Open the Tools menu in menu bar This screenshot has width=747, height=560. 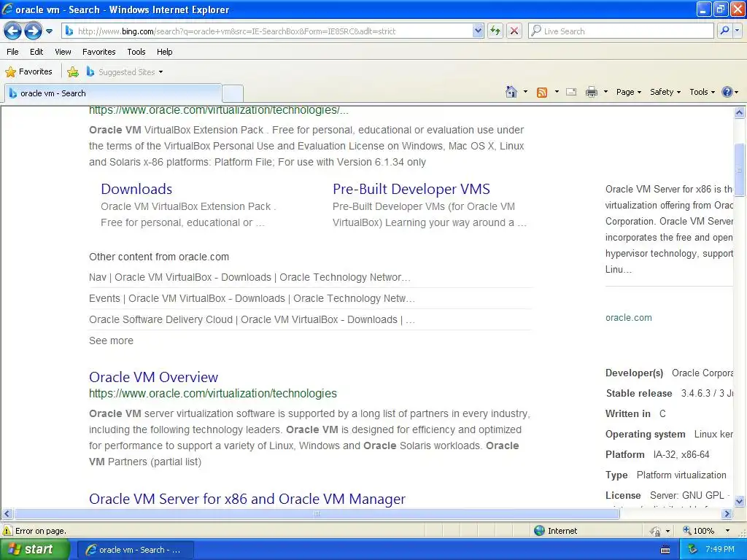click(136, 52)
